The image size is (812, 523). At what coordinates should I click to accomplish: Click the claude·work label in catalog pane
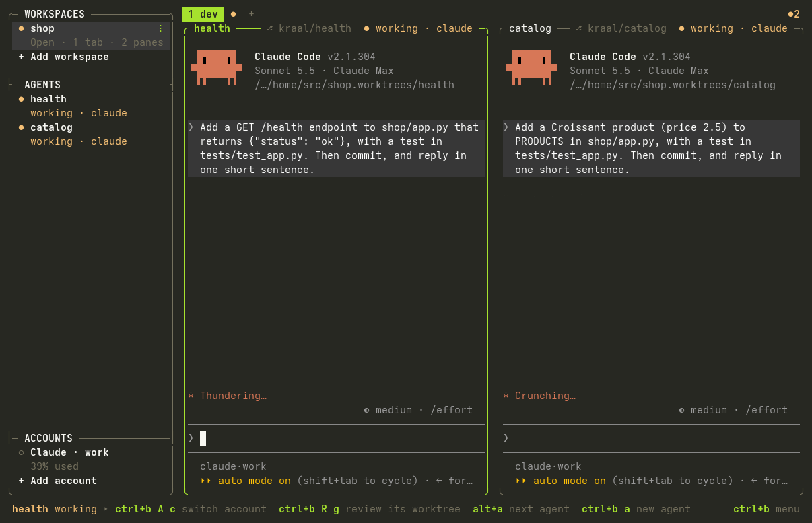click(548, 466)
